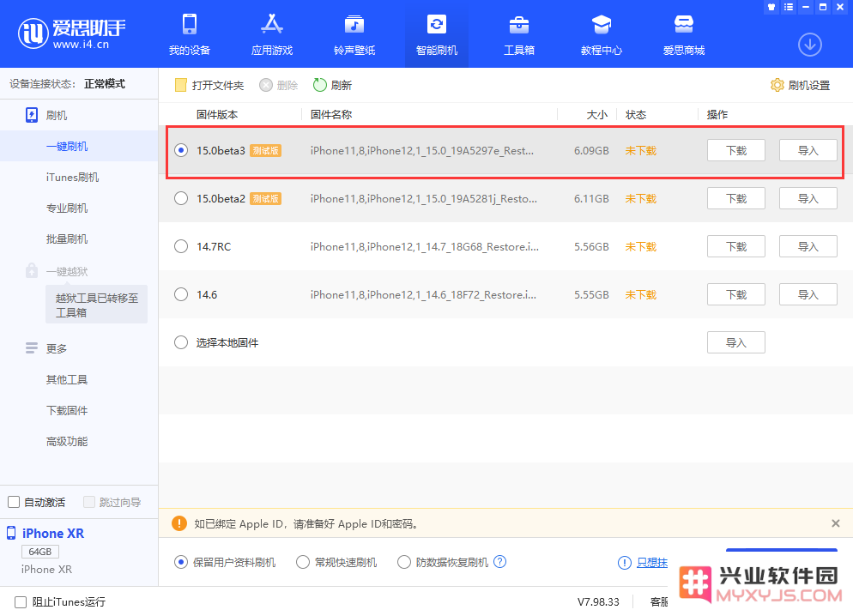This screenshot has width=853, height=616.
Task: Click the orange Apple ID warning icon
Action: 179,523
